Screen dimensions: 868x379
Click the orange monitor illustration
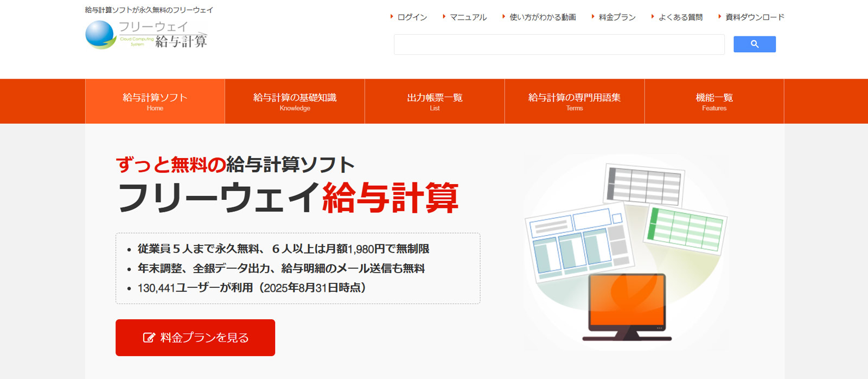(x=627, y=305)
